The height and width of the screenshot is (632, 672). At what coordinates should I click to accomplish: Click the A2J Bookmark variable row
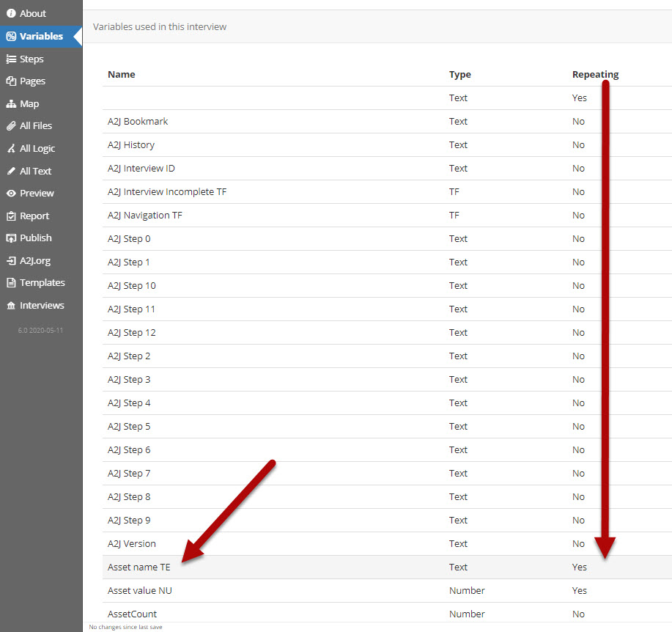pyautogui.click(x=138, y=122)
